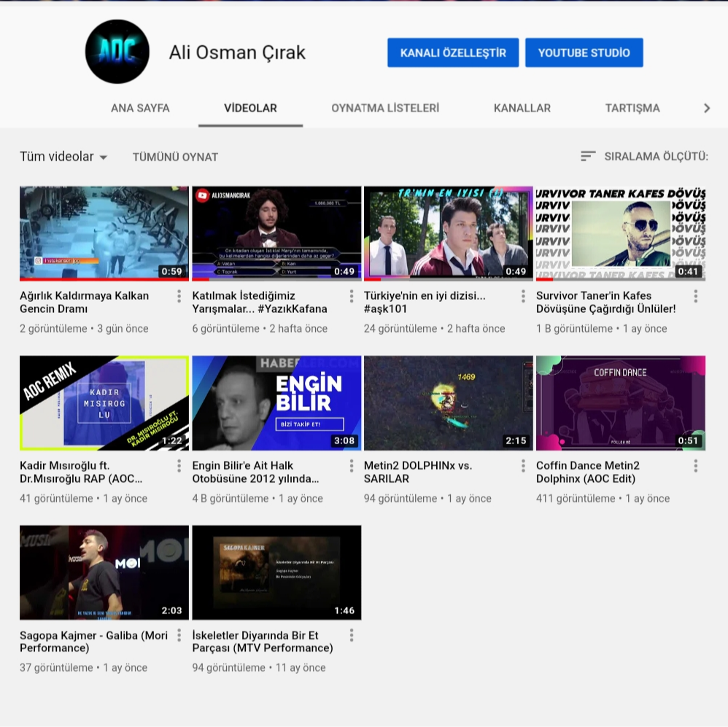Click the aşk101 series thumbnail
728x727 pixels.
click(449, 233)
